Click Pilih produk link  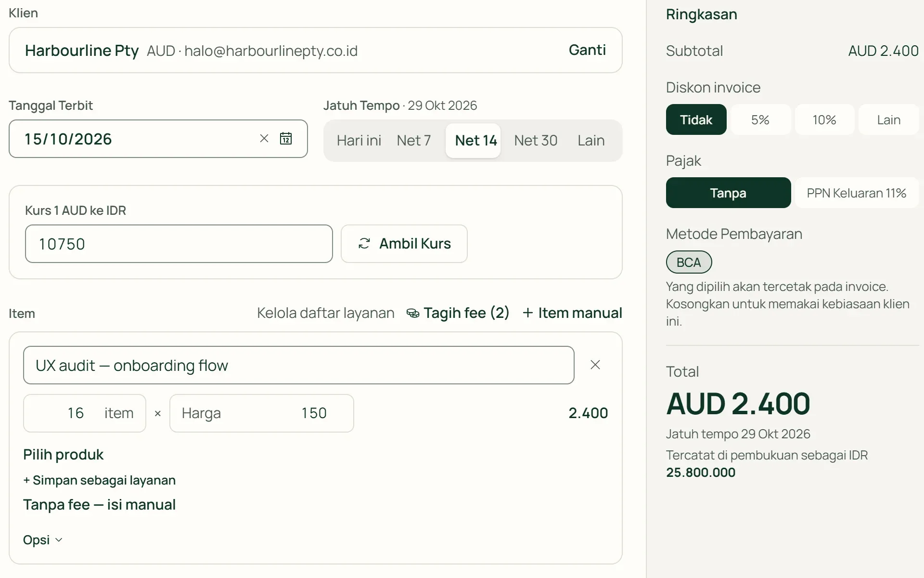pos(63,455)
